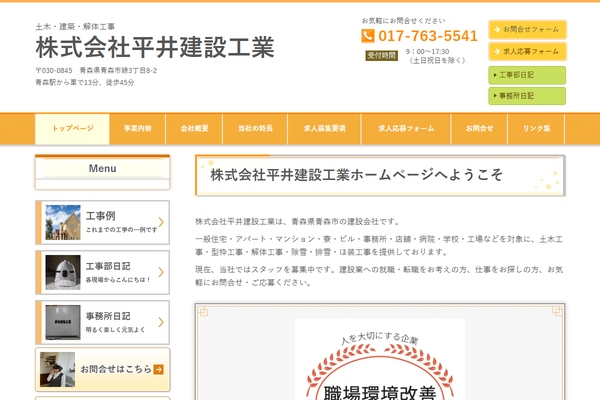Screen dimensions: 600x400
Task: Click the triangle marker on 事務所日記 header button
Action: (x=495, y=96)
